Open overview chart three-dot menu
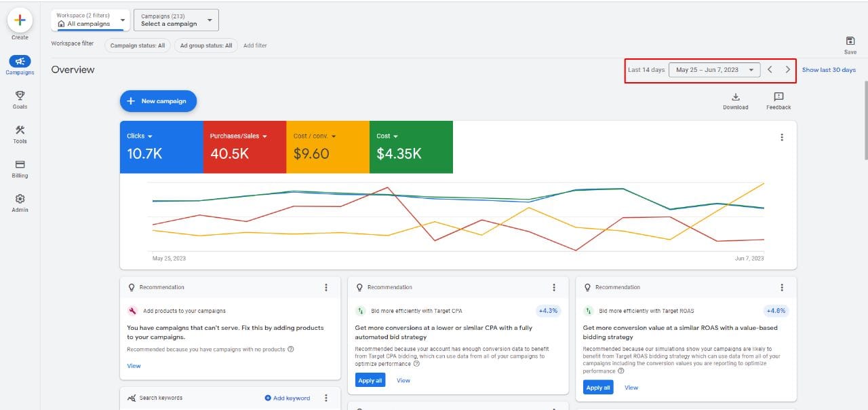This screenshot has width=868, height=410. pos(782,137)
